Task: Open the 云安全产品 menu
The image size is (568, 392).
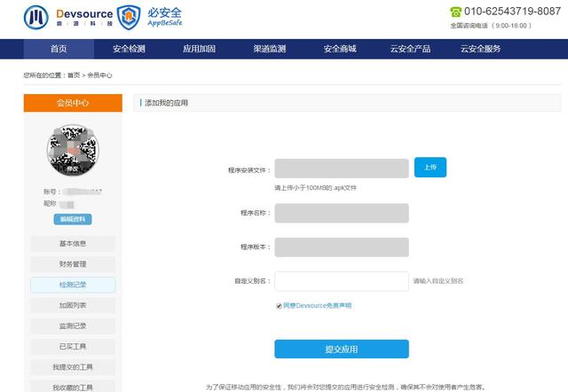Action: [x=409, y=49]
